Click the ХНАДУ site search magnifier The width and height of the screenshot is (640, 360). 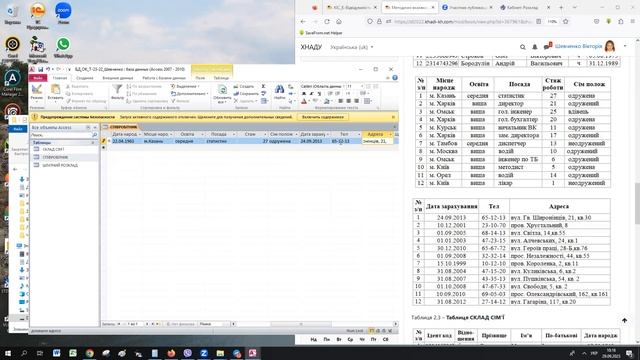[522, 47]
